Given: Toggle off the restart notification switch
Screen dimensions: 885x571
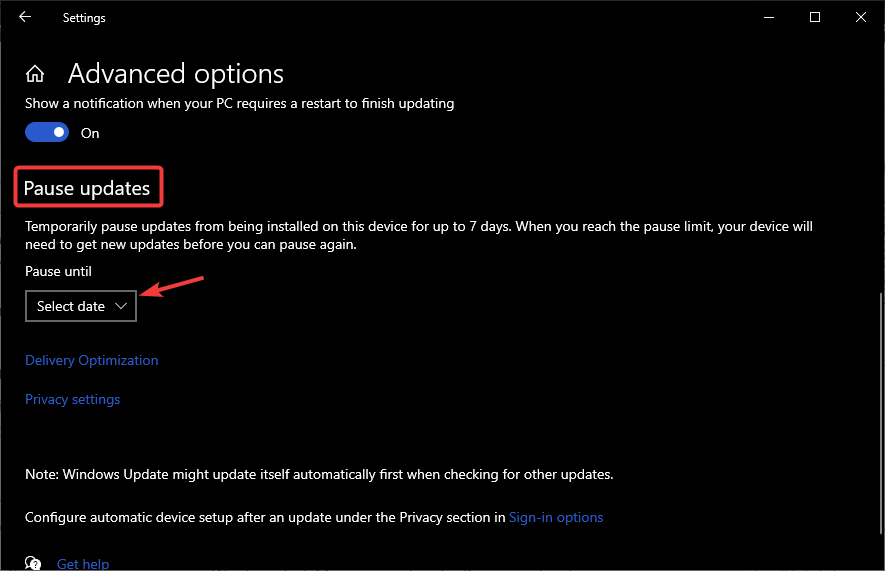Looking at the screenshot, I should (47, 132).
